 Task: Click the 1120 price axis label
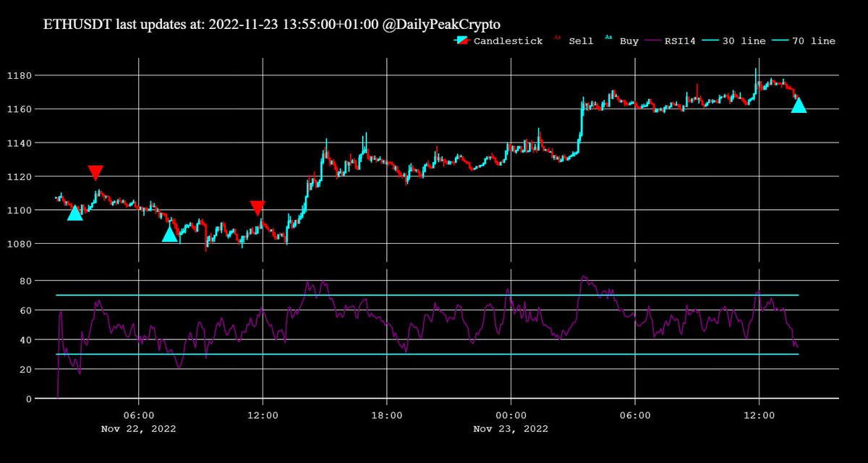[x=20, y=177]
